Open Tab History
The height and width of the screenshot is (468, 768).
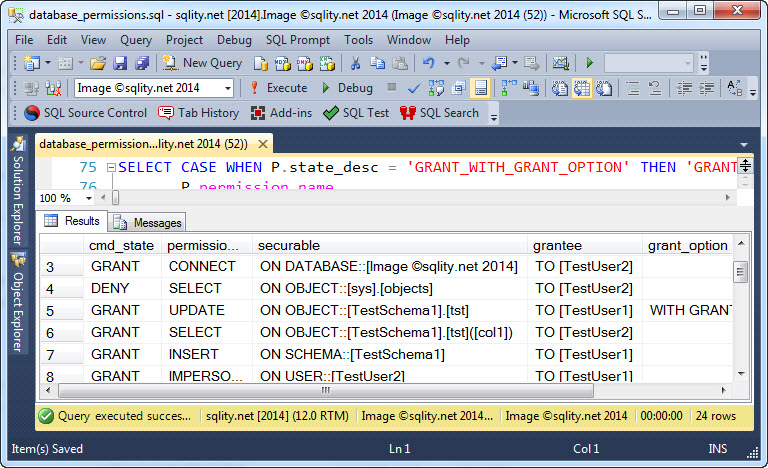(x=198, y=113)
